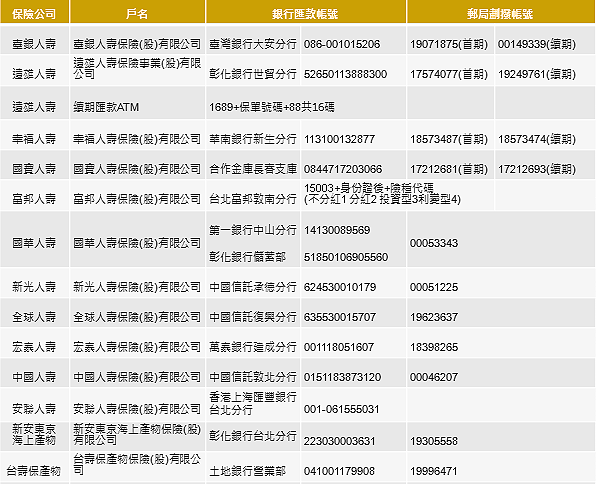Click bank branch 萬泰銀行建成分行
The height and width of the screenshot is (484, 596).
pos(253,347)
